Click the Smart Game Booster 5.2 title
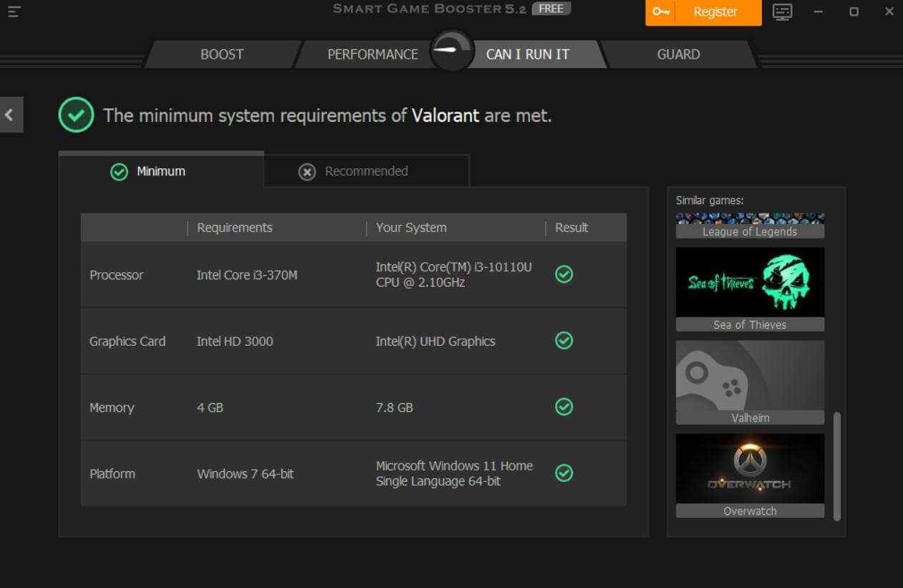This screenshot has height=588, width=903. (x=430, y=9)
